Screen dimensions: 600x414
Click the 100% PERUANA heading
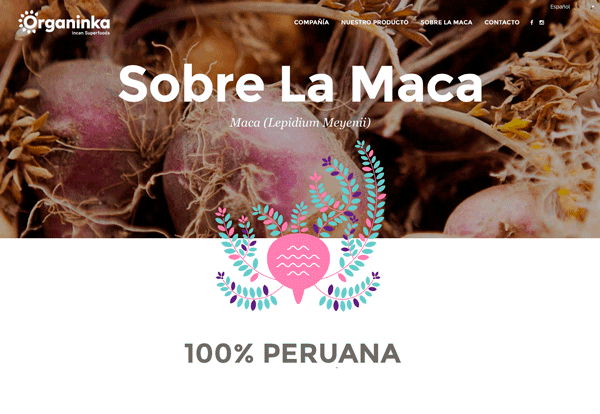pos(293,353)
